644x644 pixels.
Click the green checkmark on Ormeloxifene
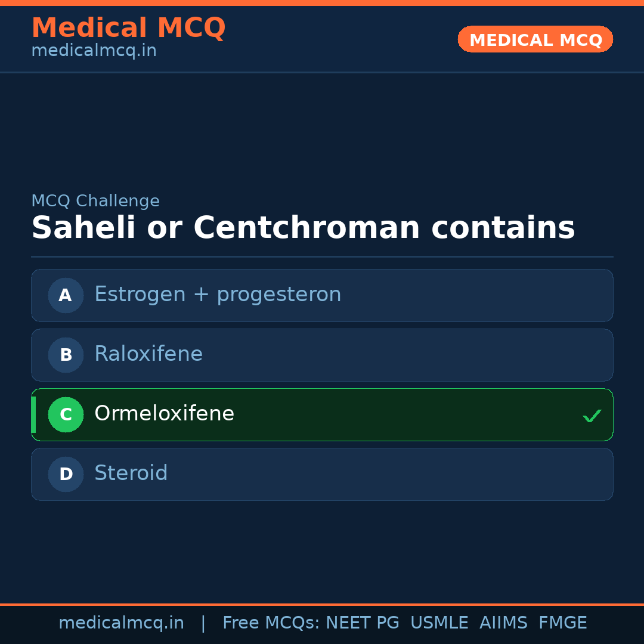[592, 416]
